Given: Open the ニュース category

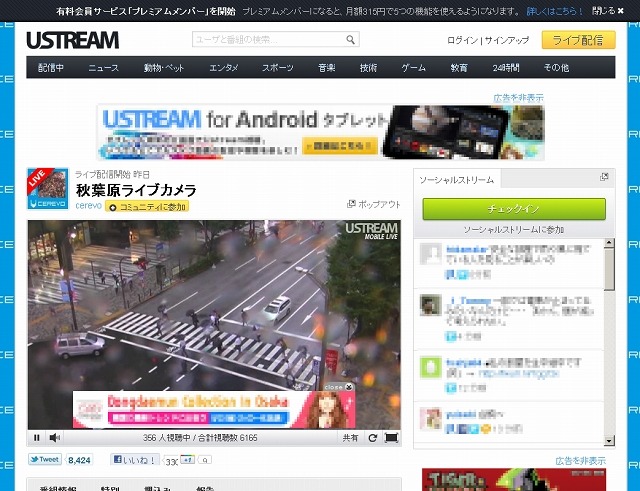Looking at the screenshot, I should [x=104, y=68].
